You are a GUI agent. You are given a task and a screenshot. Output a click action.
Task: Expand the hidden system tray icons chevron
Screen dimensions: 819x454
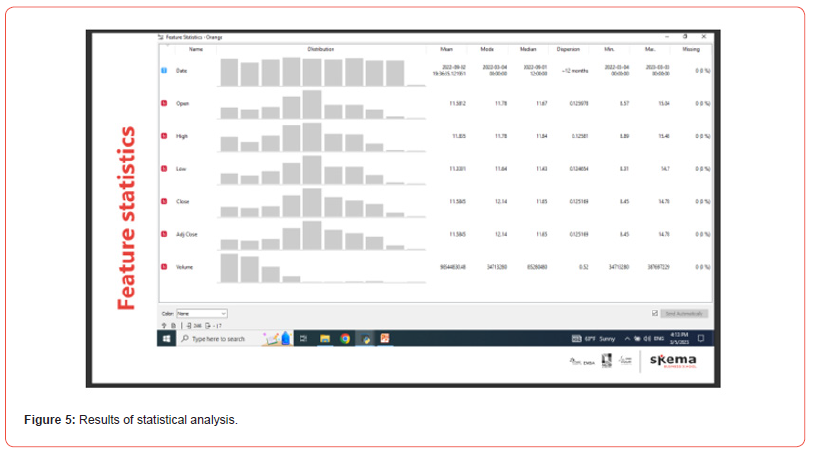pyautogui.click(x=627, y=339)
